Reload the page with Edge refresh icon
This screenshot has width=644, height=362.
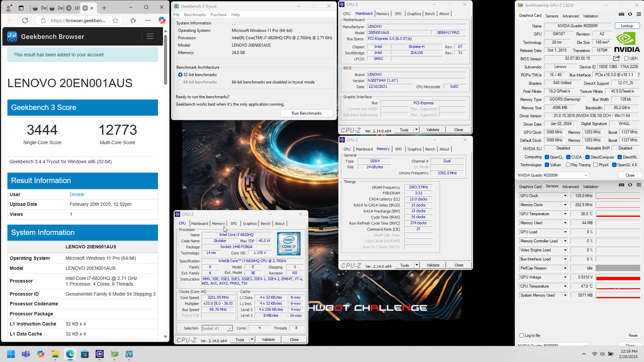25,20
